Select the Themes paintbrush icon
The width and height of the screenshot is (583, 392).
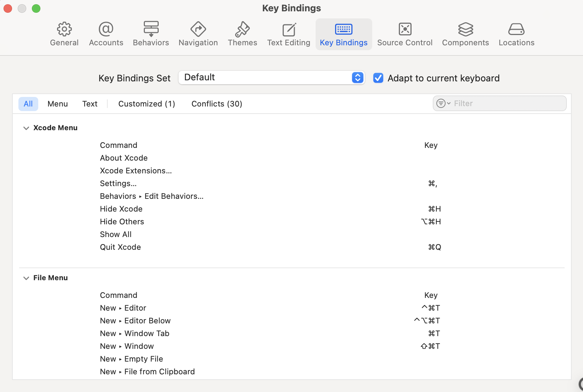pos(242,29)
